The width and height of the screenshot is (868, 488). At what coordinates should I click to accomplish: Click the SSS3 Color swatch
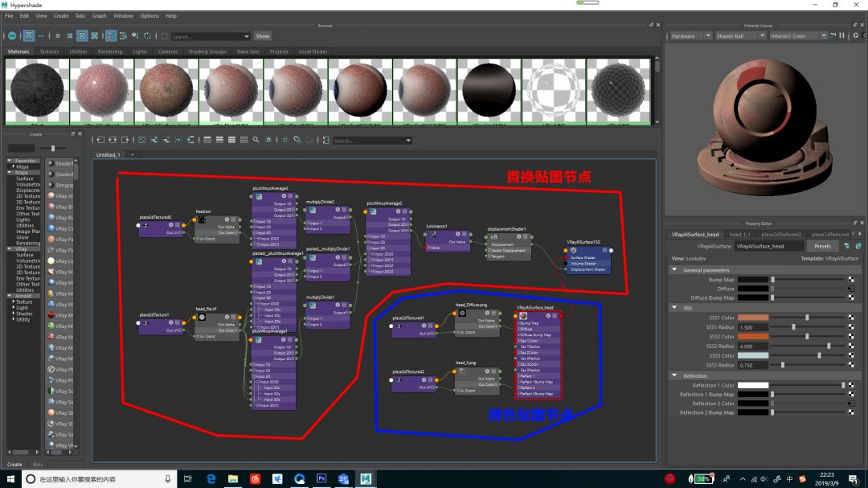[753, 355]
